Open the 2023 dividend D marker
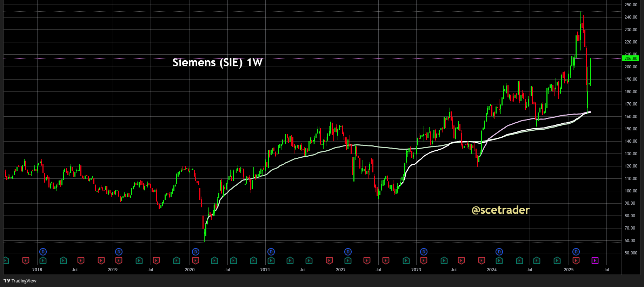Image resolution: width=644 pixels, height=287 pixels. pos(424,252)
